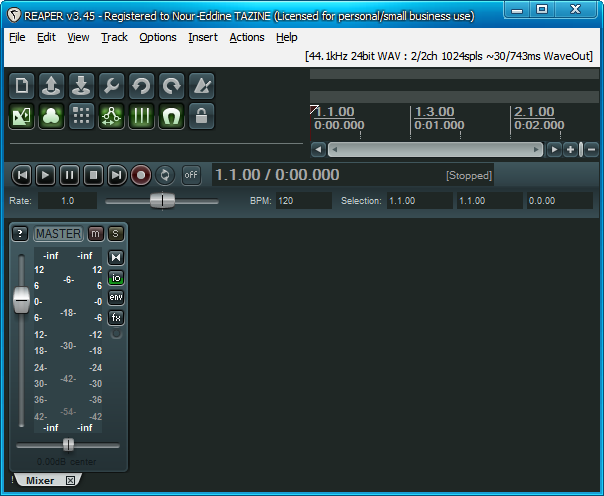Zoom out horizontally with the minus button
This screenshot has height=496, width=604.
tap(592, 149)
